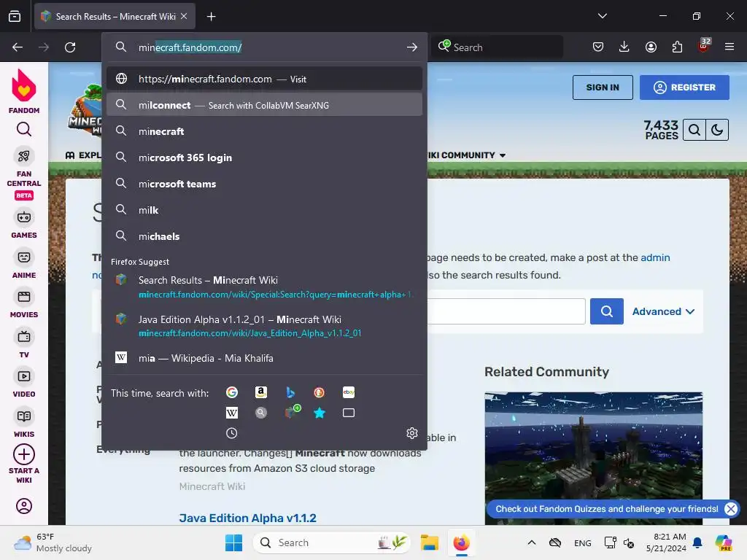Choose the milk search suggestion

coord(264,210)
